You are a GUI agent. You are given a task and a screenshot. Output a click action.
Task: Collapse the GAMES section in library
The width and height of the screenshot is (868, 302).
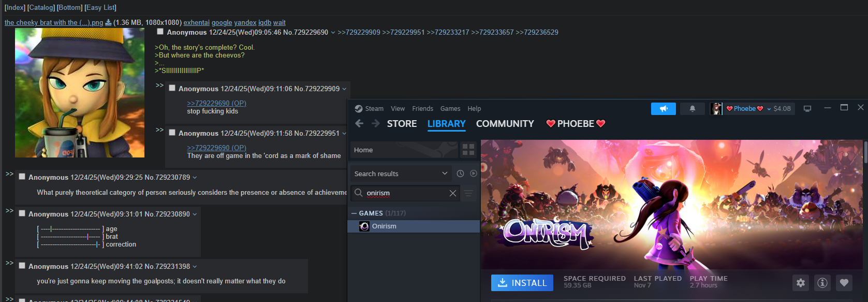354,213
